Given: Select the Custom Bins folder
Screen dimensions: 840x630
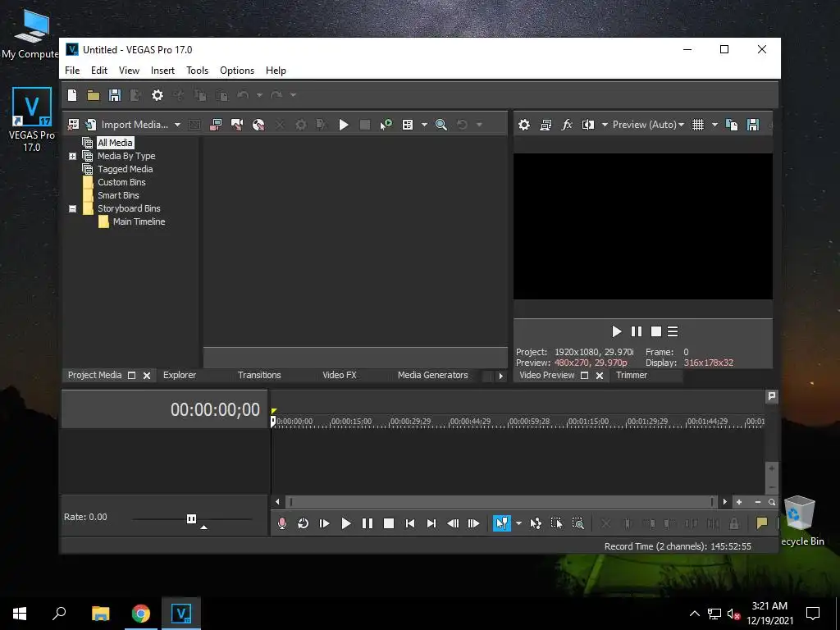Looking at the screenshot, I should coord(121,182).
